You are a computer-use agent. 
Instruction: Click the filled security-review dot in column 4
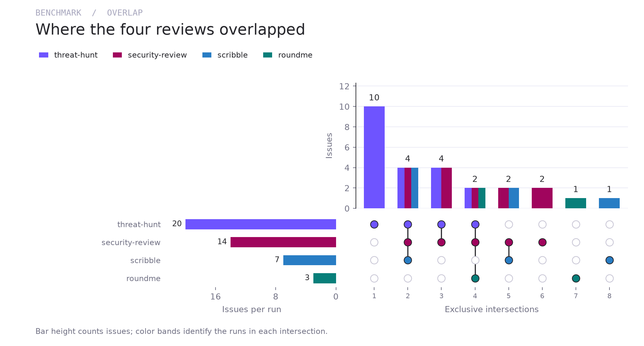tap(475, 242)
